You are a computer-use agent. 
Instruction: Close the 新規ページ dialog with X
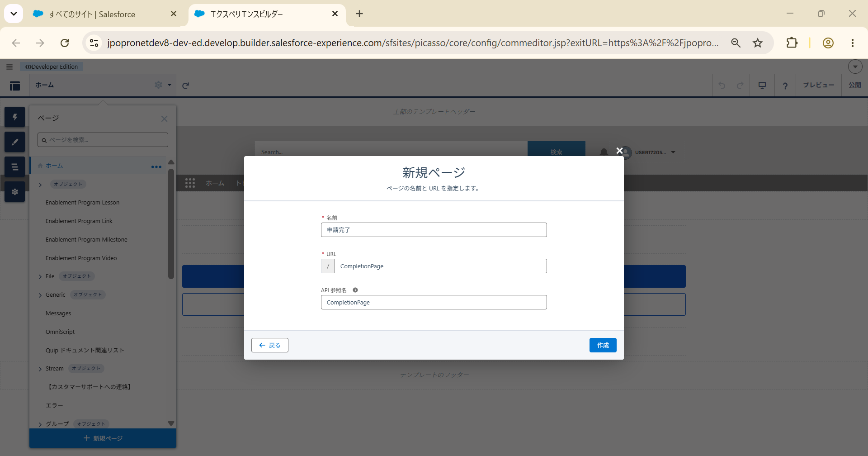619,151
